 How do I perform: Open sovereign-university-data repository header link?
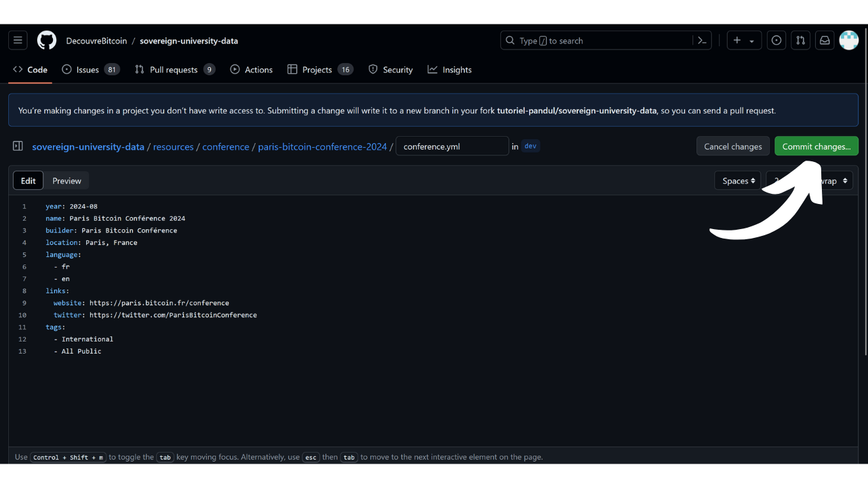click(189, 41)
